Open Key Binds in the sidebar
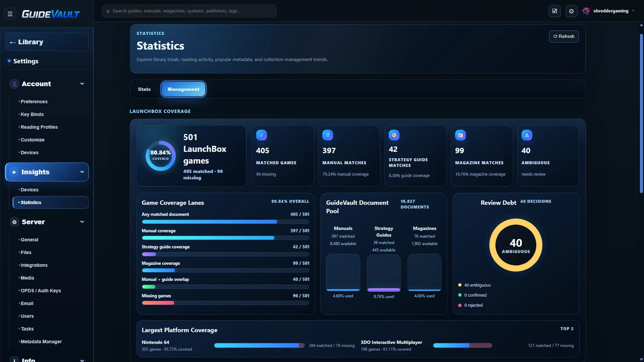 [x=32, y=114]
